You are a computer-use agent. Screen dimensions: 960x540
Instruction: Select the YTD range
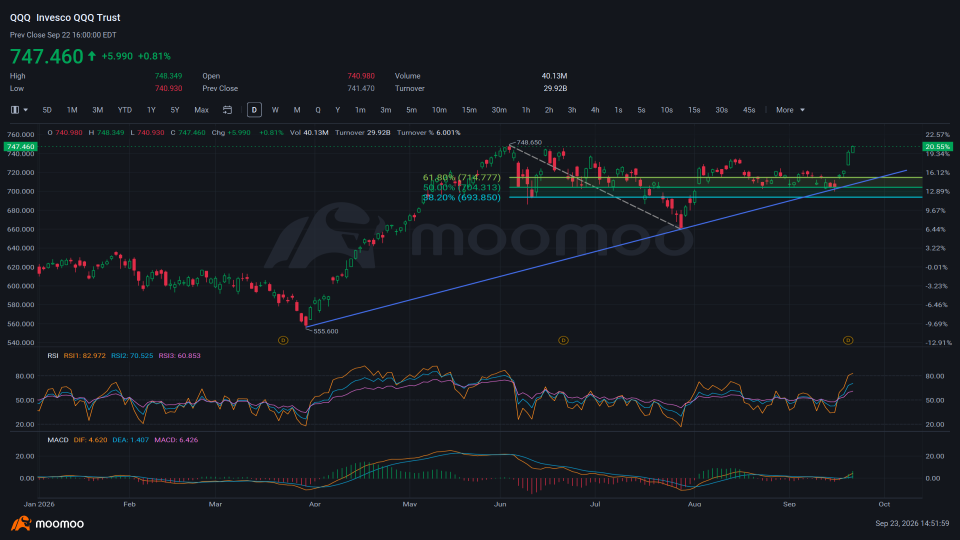point(125,110)
